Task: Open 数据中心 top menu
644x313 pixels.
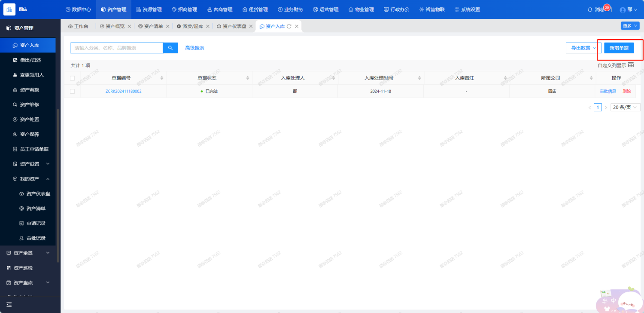Action: click(78, 9)
